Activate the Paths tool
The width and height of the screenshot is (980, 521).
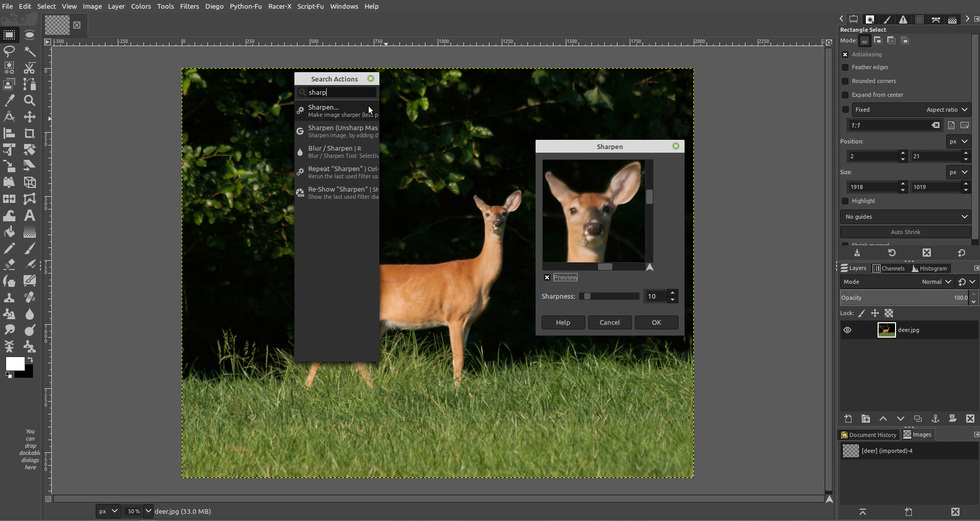click(x=30, y=84)
